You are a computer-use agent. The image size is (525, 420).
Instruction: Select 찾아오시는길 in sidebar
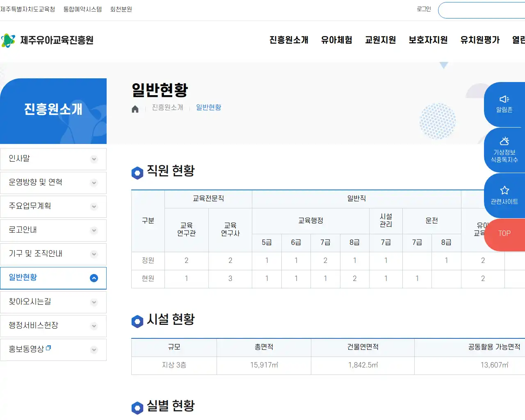[x=53, y=302]
